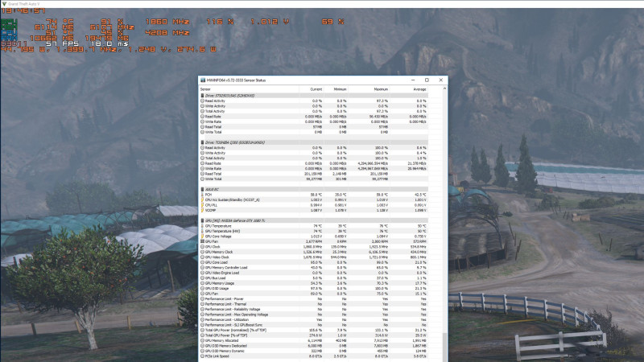
Task: Click the drive icon beside TOSHIBA Q300 group
Action: pos(203,142)
